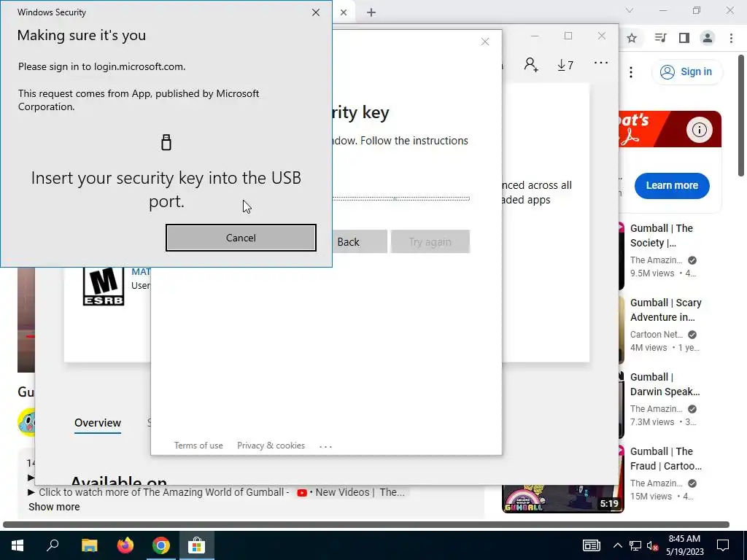
Task: Open Windows notification center
Action: (723, 545)
